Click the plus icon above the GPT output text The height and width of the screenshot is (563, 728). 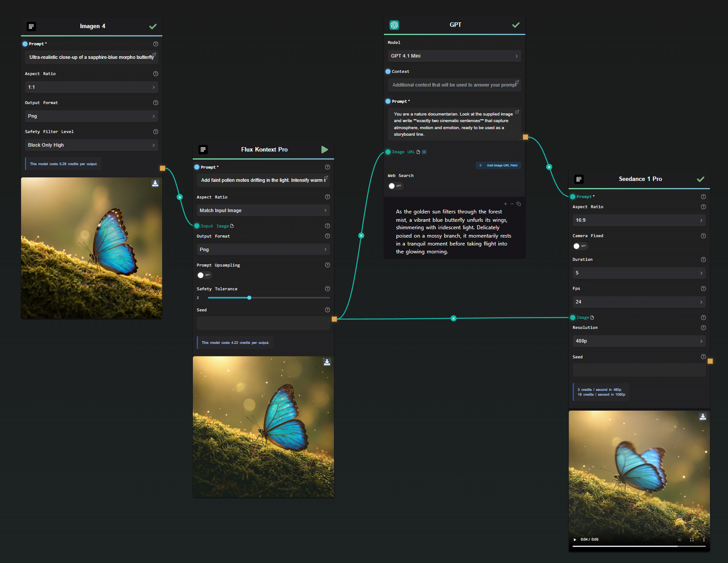(506, 204)
